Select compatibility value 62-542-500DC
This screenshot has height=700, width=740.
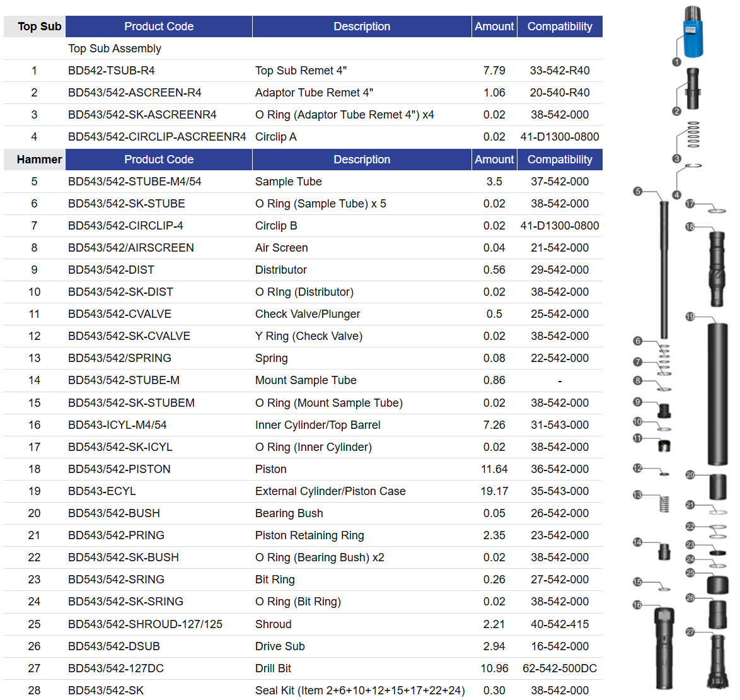pyautogui.click(x=560, y=668)
